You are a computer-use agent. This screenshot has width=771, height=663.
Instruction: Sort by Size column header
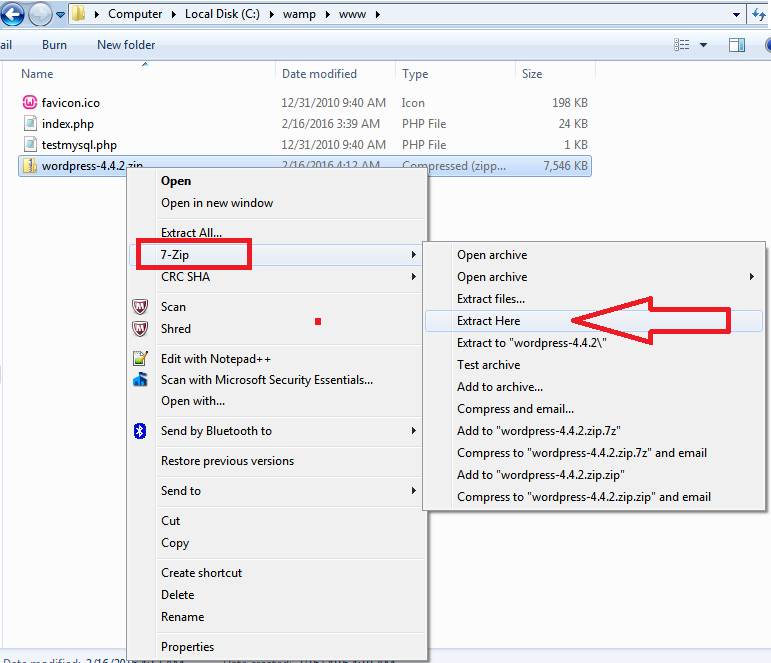pos(532,74)
